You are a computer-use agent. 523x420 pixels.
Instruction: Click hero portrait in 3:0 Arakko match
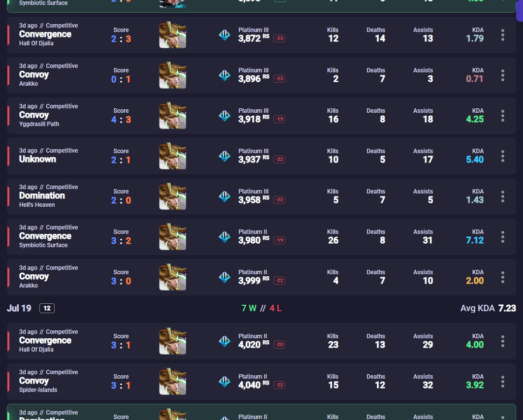click(x=172, y=277)
